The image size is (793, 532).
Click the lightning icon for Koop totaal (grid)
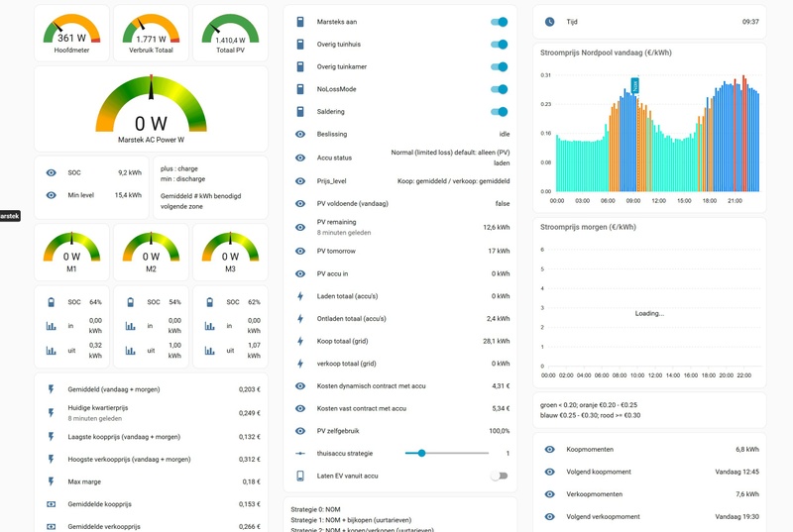point(300,341)
